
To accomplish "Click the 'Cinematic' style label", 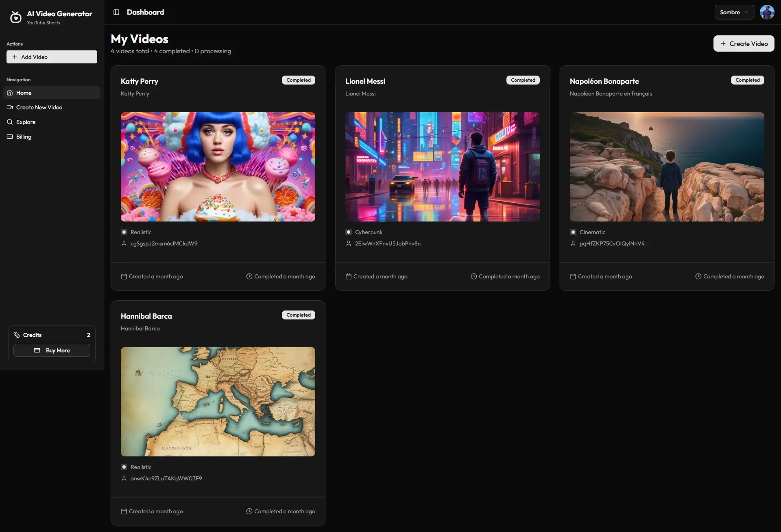I will 592,232.
